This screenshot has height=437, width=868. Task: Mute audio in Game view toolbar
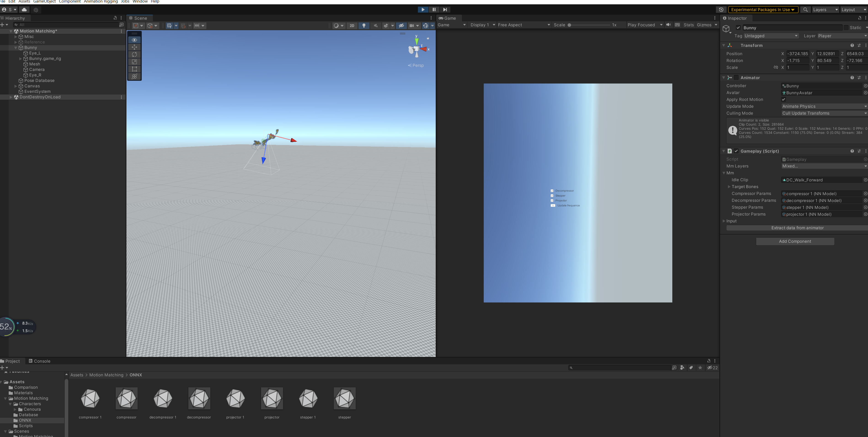(x=668, y=25)
